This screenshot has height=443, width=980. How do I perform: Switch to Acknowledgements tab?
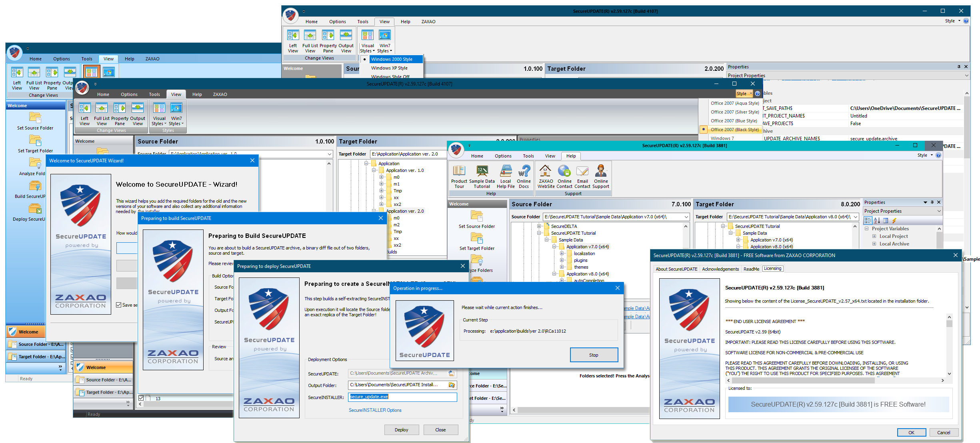(x=720, y=269)
